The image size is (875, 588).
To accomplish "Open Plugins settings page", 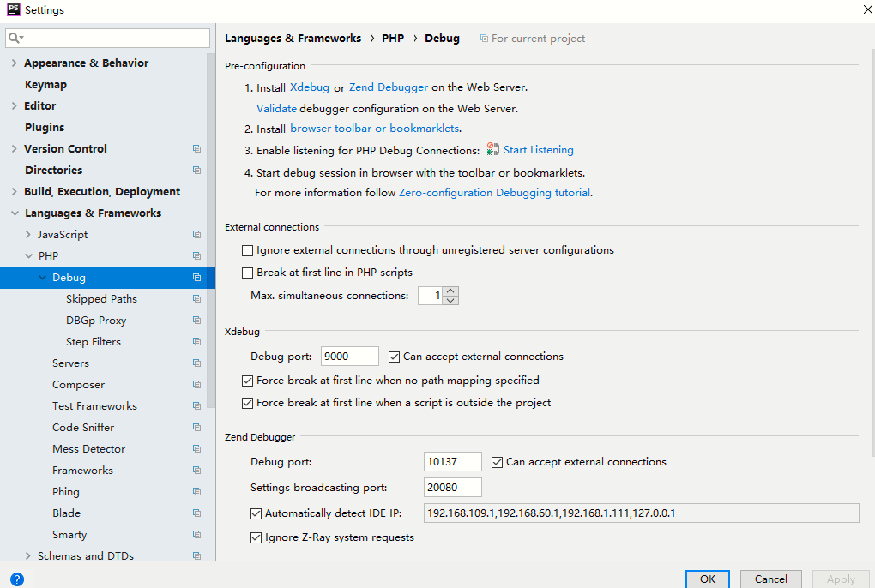I will [x=45, y=128].
